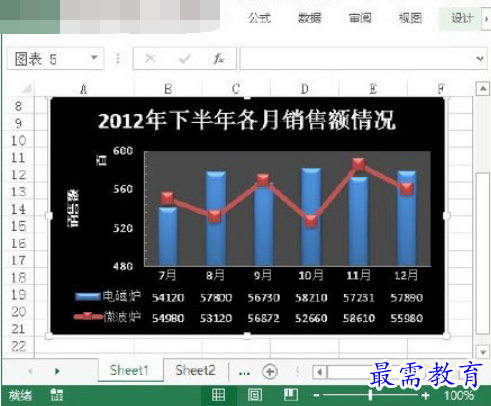491x406 pixels.
Task: Open Insert Function via the fx icon
Action: pyautogui.click(x=218, y=59)
